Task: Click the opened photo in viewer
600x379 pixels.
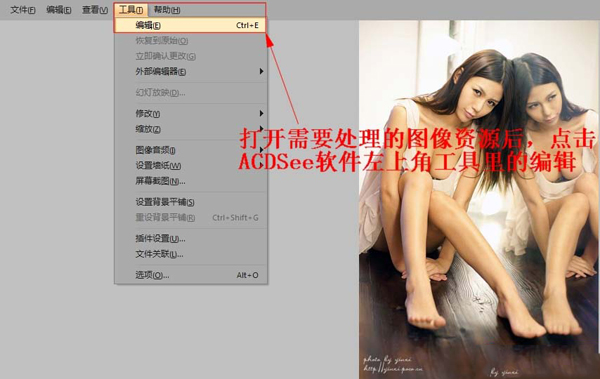Action: coord(479,199)
